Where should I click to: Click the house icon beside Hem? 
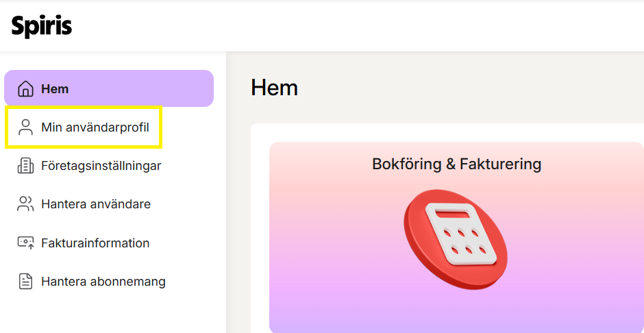point(26,88)
